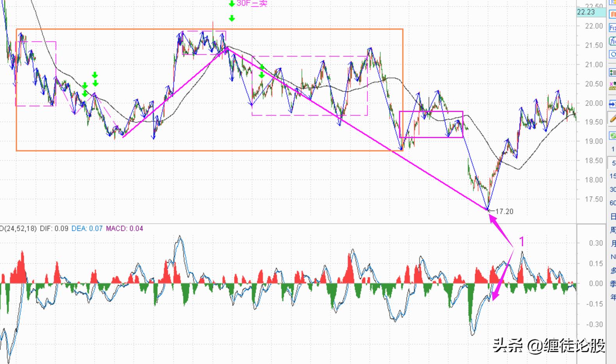Screen dimensions: 616x364
Task: Switch to the 年 yearly period tab
Action: (x=613, y=297)
